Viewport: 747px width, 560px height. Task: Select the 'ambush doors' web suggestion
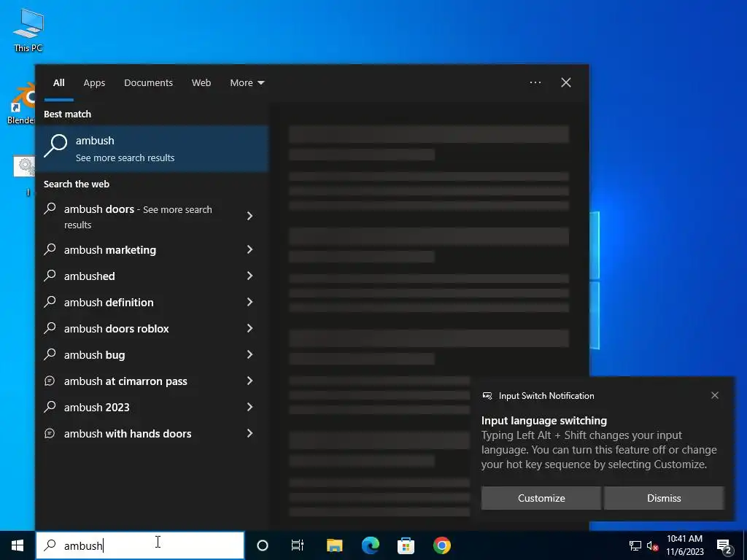(x=152, y=216)
